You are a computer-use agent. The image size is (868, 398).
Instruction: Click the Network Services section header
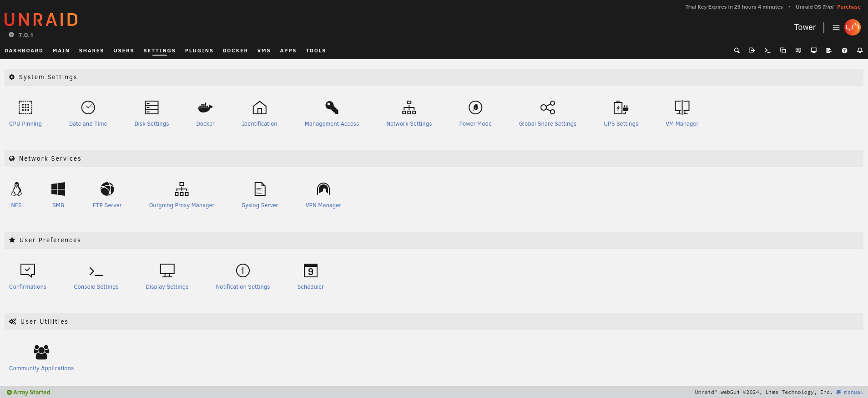coord(434,158)
